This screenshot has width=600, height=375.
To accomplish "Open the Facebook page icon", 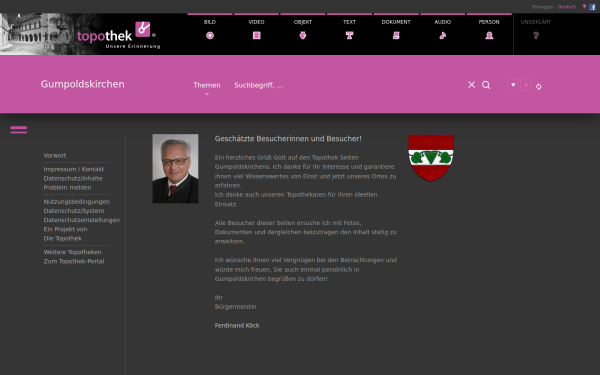I will (x=592, y=7).
